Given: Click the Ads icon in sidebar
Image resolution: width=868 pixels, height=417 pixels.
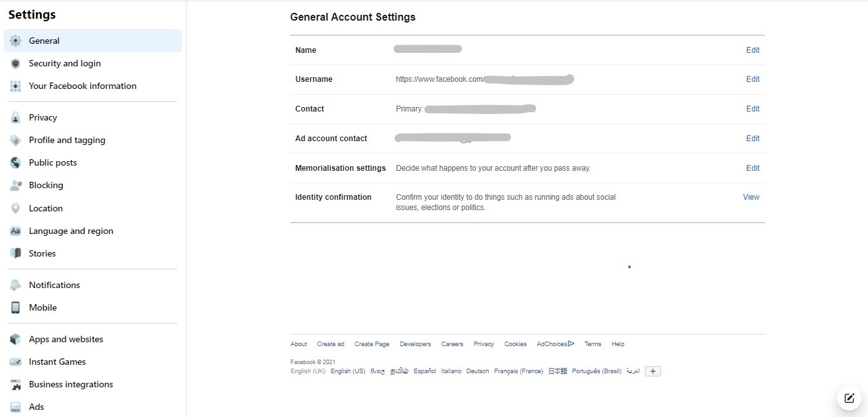Looking at the screenshot, I should [x=16, y=407].
